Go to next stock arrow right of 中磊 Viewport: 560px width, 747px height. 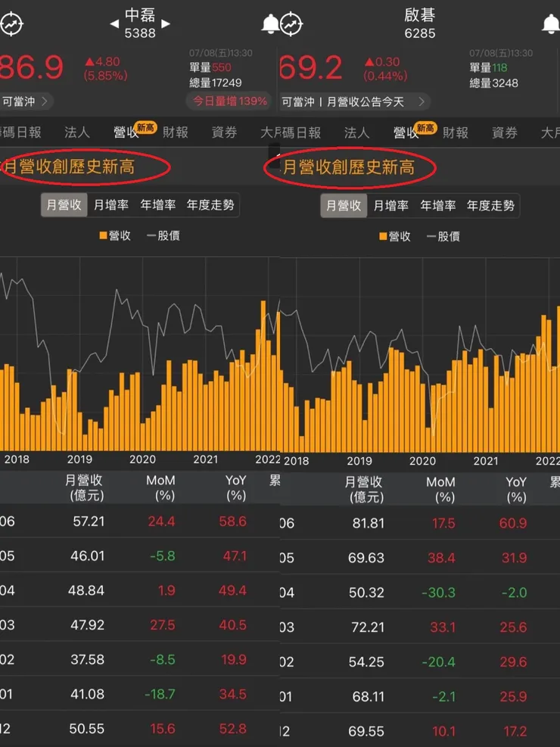point(165,23)
